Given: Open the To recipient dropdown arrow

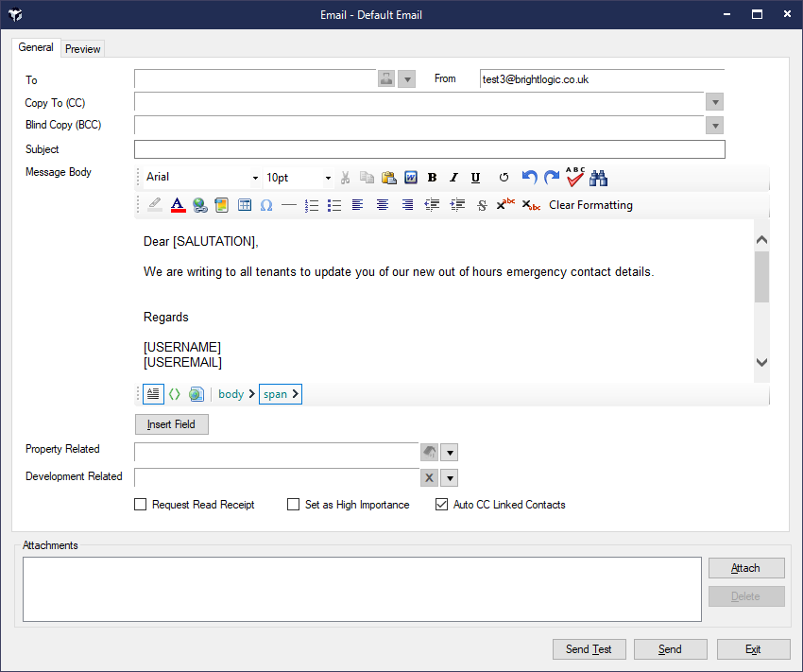Looking at the screenshot, I should click(x=407, y=79).
